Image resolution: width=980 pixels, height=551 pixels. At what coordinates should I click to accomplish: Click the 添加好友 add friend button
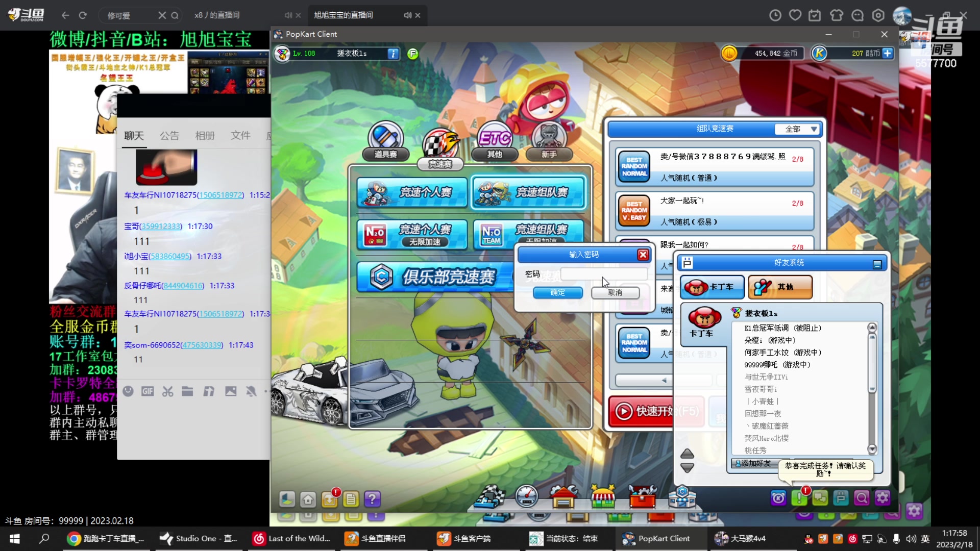click(754, 463)
